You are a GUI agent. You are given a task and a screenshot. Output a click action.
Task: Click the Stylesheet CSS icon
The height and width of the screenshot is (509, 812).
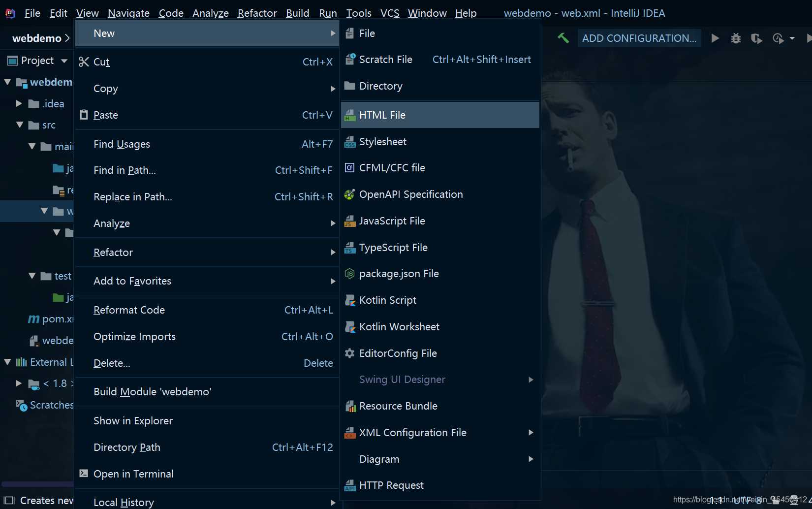[350, 141]
